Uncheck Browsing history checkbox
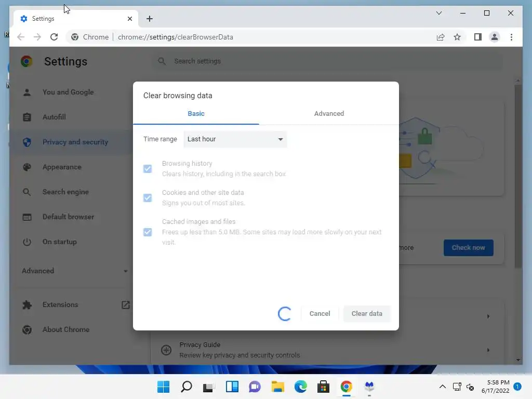Screen dimensions: 532x399 pyautogui.click(x=148, y=169)
